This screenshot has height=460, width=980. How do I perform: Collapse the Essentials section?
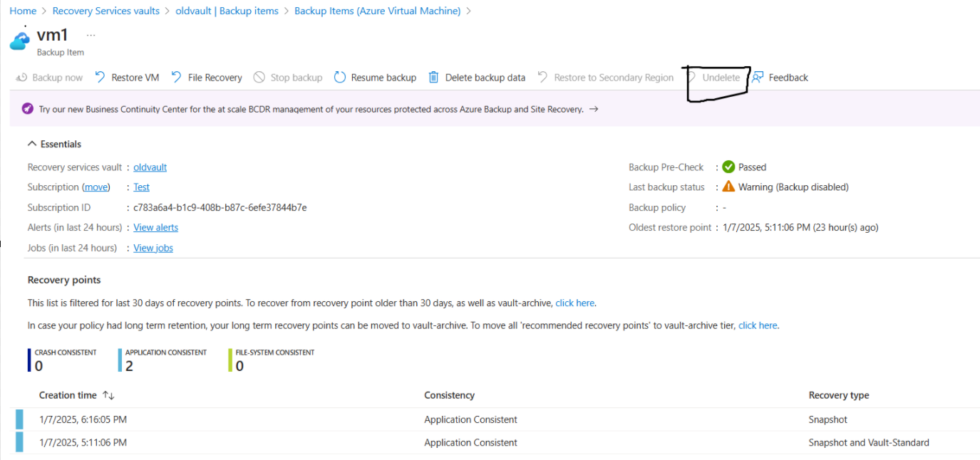click(54, 144)
